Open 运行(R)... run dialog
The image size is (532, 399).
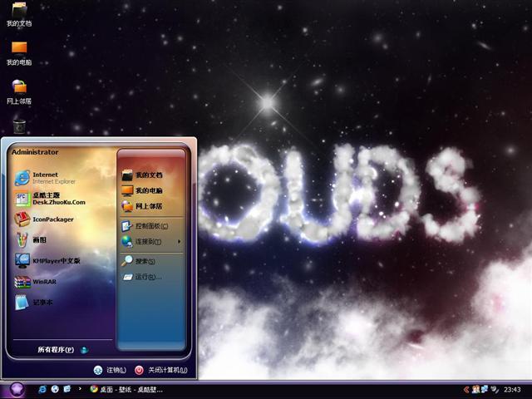click(x=142, y=277)
